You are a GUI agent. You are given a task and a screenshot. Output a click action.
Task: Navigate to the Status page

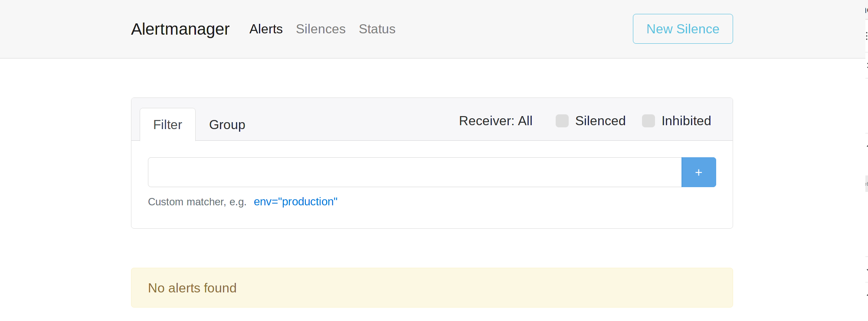[x=377, y=29]
